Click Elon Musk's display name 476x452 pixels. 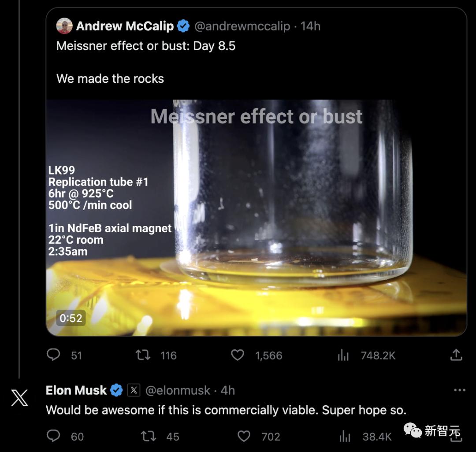pos(76,390)
